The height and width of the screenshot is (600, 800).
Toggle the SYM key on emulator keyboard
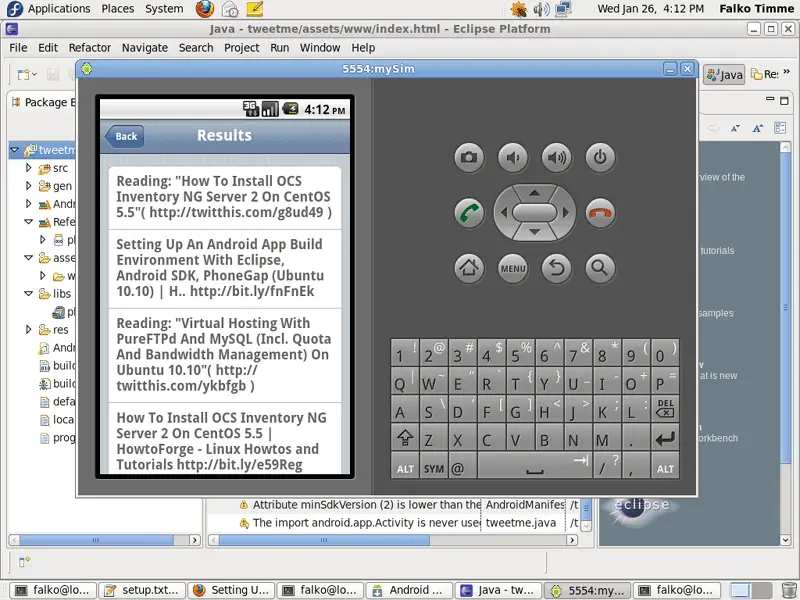tap(434, 467)
